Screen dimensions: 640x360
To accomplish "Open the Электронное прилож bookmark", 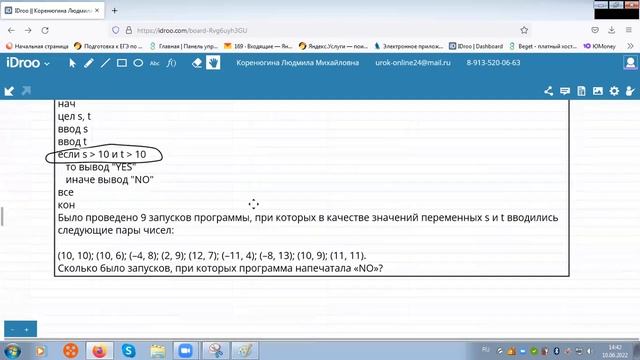I will point(409,46).
